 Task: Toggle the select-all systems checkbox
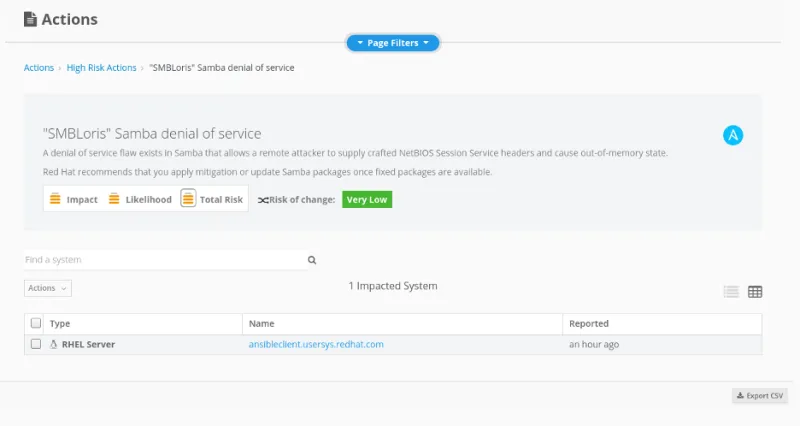36,323
